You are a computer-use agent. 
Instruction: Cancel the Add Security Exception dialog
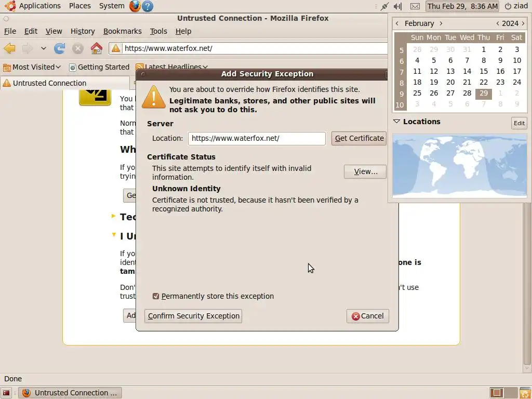click(x=367, y=316)
